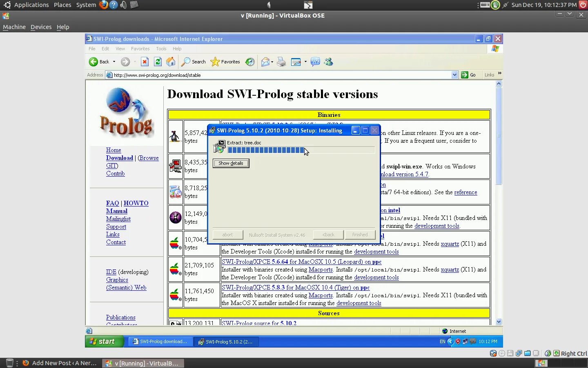This screenshot has width=588, height=368.
Task: Open the Publications sidebar link
Action: point(121,317)
